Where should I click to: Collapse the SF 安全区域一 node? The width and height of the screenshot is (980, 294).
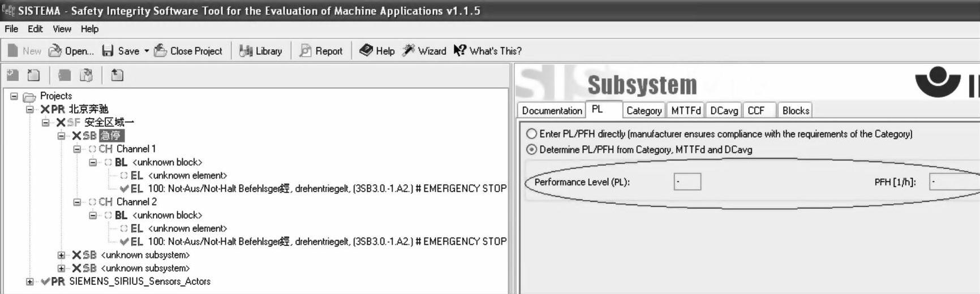[x=45, y=123]
